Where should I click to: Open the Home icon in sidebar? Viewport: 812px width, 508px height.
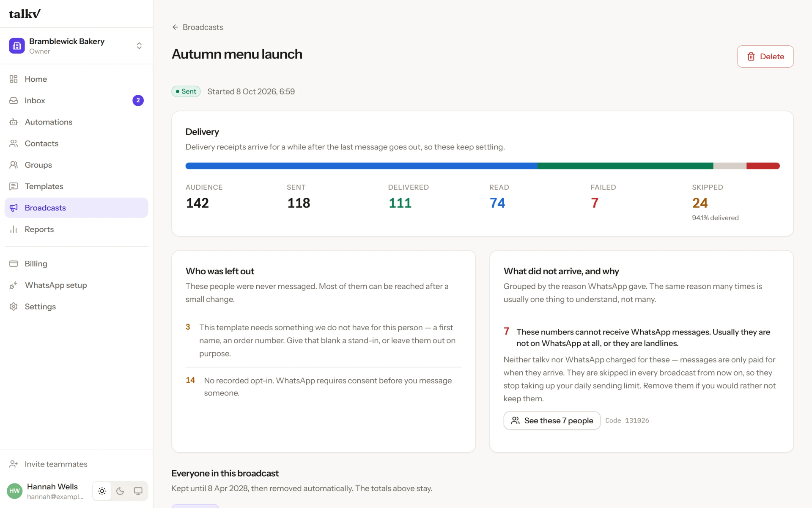pos(14,79)
